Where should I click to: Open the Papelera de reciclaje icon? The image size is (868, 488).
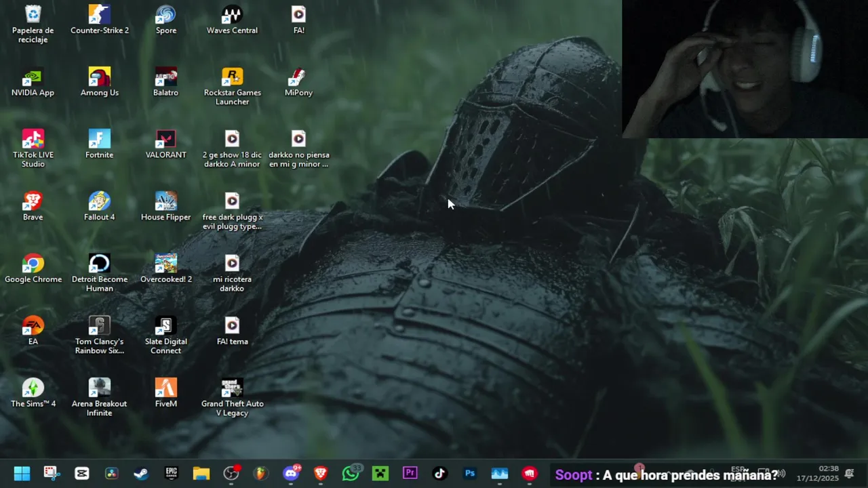(x=33, y=24)
